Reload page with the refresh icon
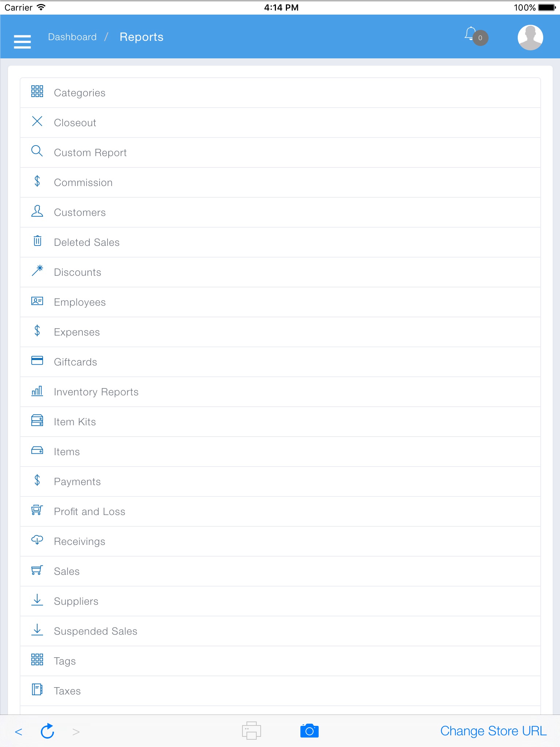 coord(47,731)
